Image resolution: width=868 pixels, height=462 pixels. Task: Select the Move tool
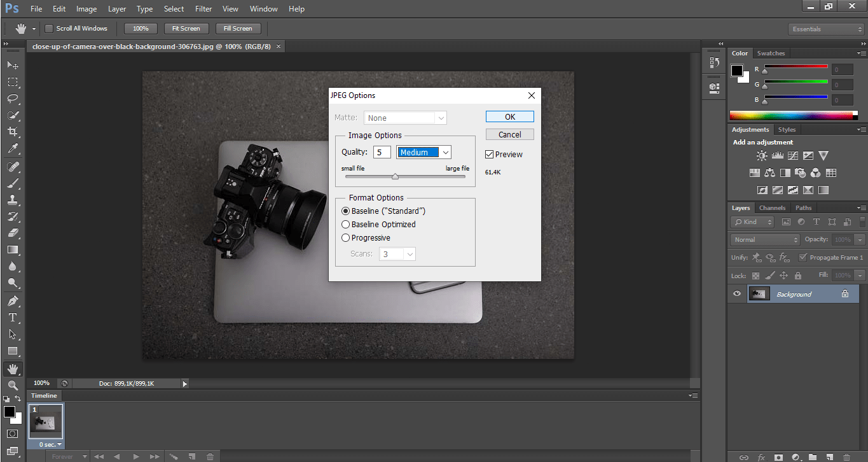13,65
